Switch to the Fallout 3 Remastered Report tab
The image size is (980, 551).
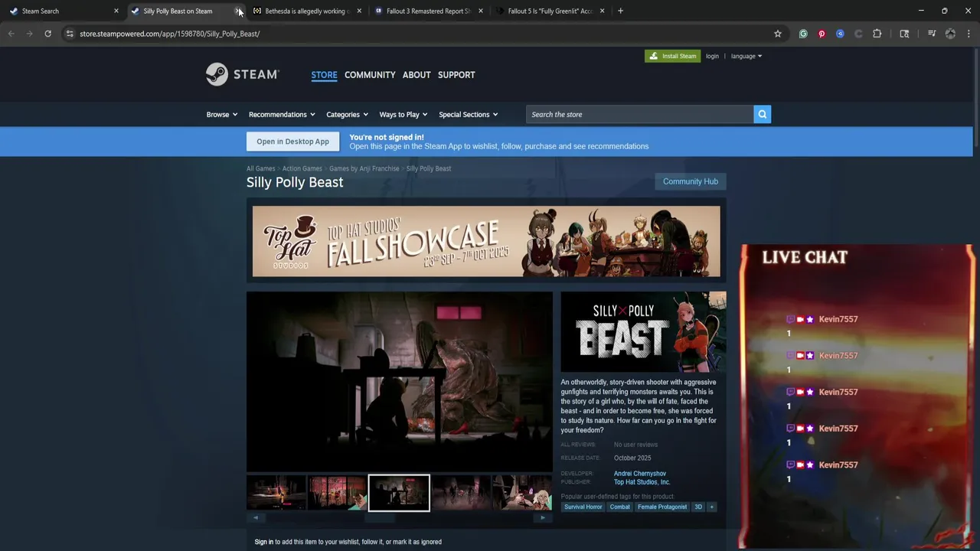pos(427,11)
